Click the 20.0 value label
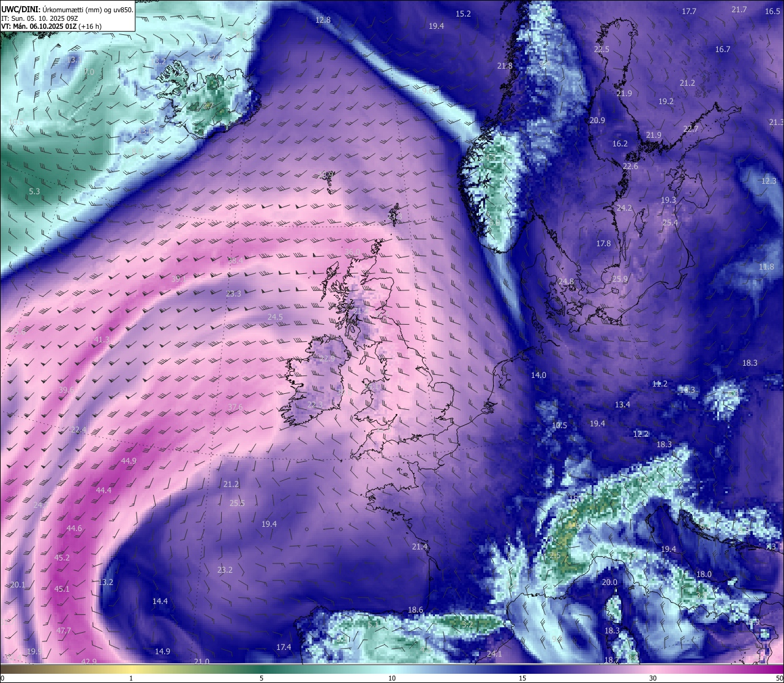This screenshot has height=683, width=784. click(609, 582)
